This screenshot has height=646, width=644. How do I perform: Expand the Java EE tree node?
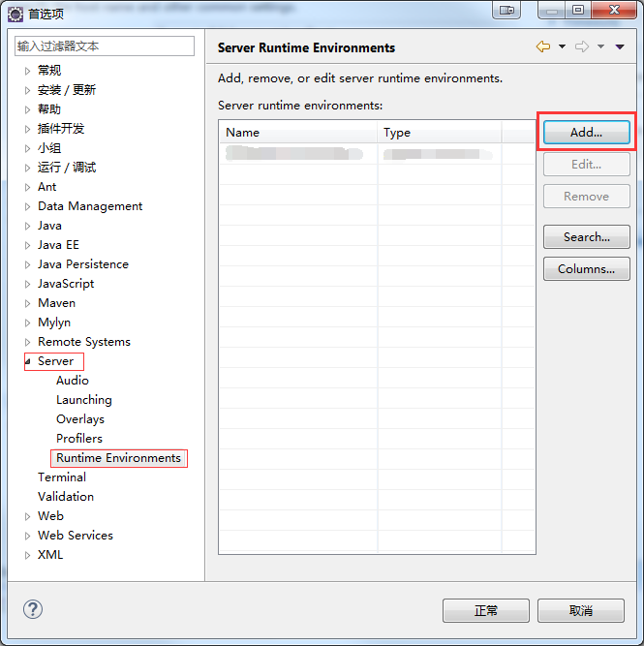(x=27, y=245)
